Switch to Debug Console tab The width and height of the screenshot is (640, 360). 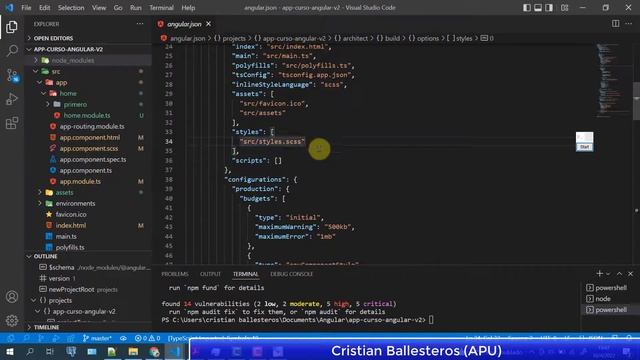pyautogui.click(x=291, y=274)
